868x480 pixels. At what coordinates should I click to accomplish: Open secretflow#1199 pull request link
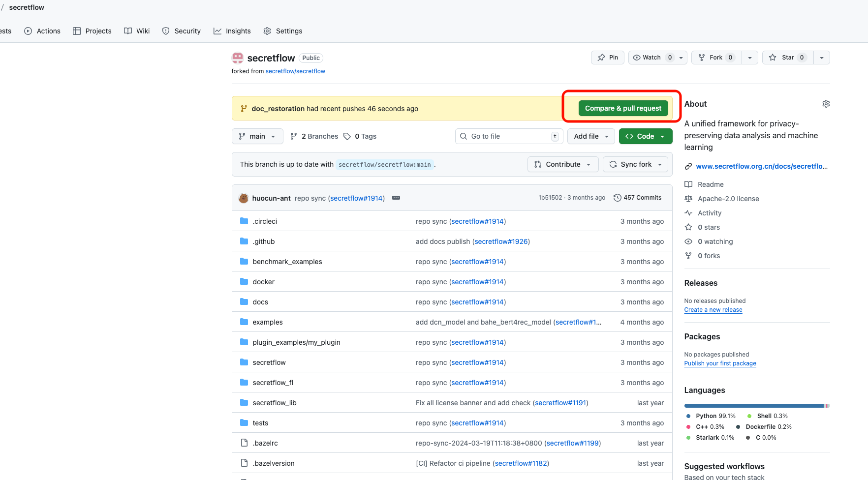573,443
